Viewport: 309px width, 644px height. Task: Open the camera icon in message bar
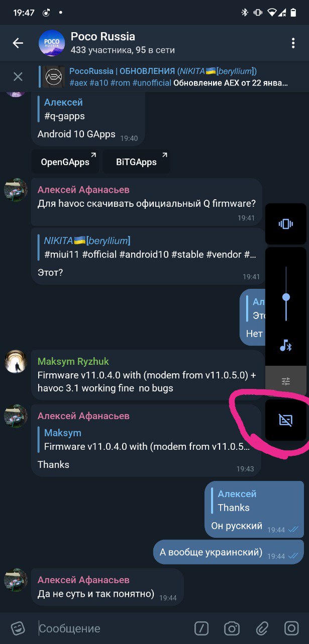tap(232, 628)
